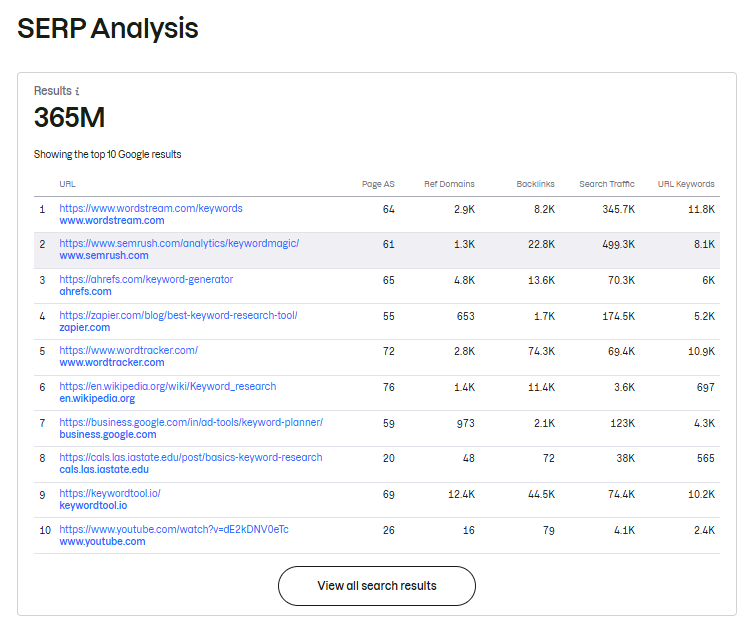Click Page AS value 72 for wordtracker
751x627 pixels.
click(x=389, y=351)
